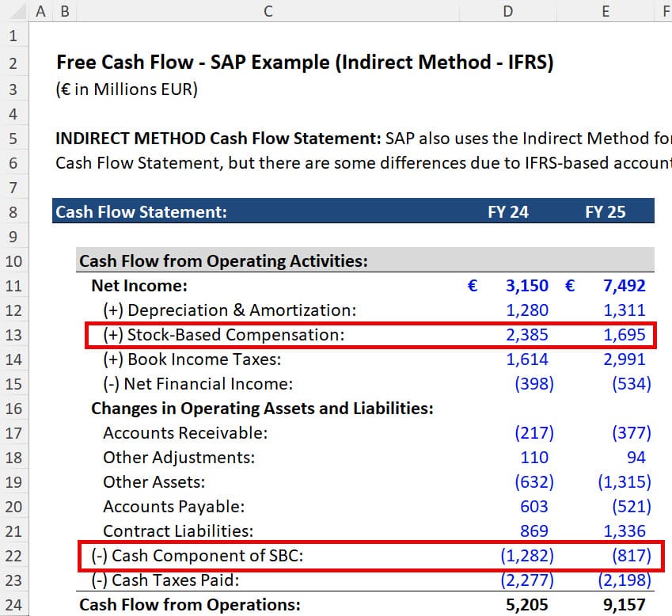Click '(-) Cash Taxes Paid:' label
This screenshot has width=672, height=616.
click(x=165, y=580)
